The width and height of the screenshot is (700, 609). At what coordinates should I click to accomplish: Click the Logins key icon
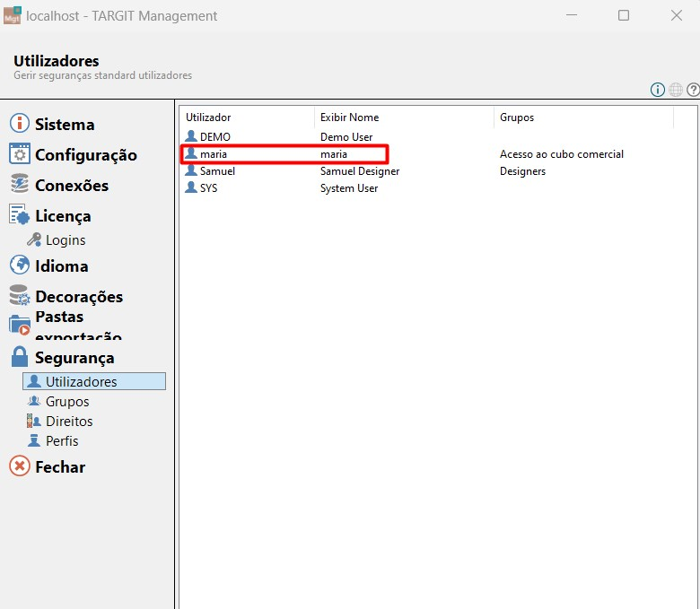tap(34, 239)
